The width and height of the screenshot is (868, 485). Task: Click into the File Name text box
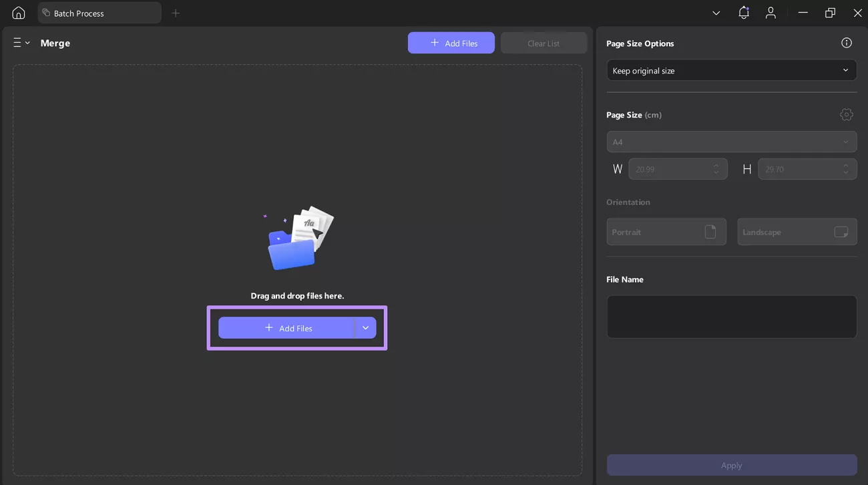coord(731,317)
